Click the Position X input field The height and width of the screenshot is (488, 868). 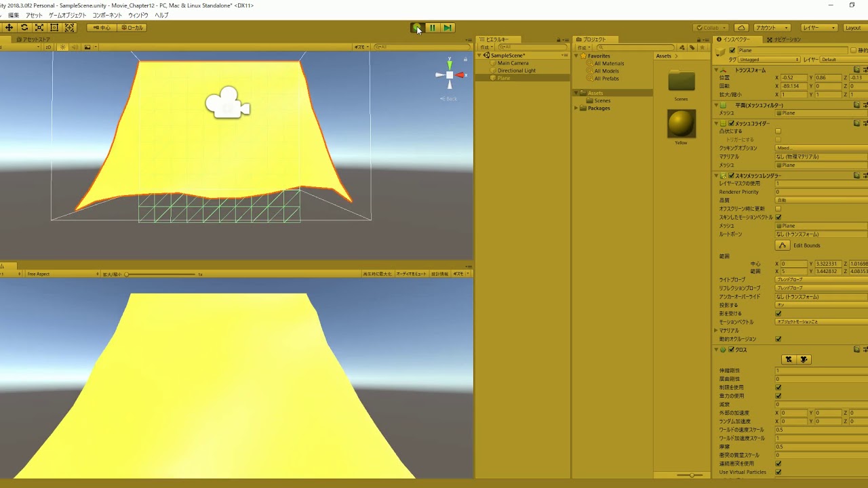point(793,78)
